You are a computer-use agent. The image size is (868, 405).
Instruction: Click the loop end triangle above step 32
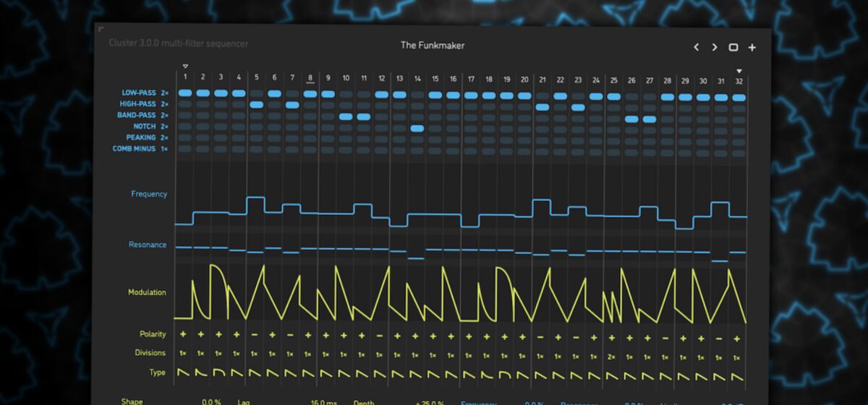pos(739,71)
